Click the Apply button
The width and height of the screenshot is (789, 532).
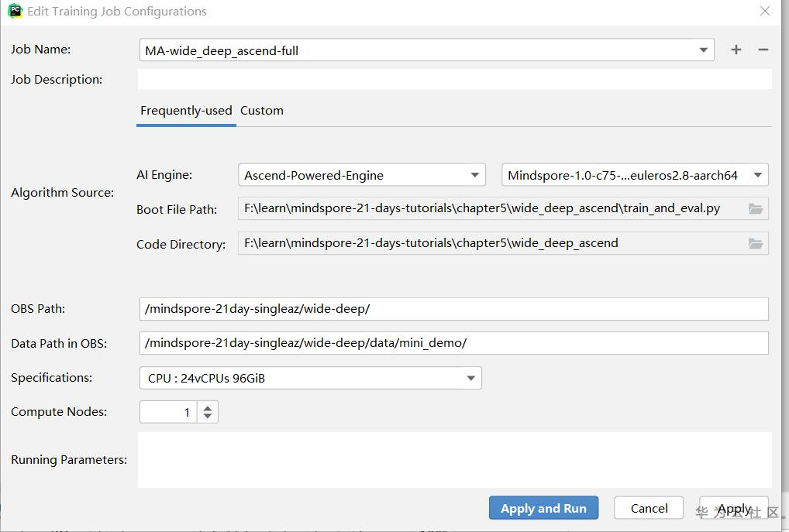pyautogui.click(x=733, y=508)
